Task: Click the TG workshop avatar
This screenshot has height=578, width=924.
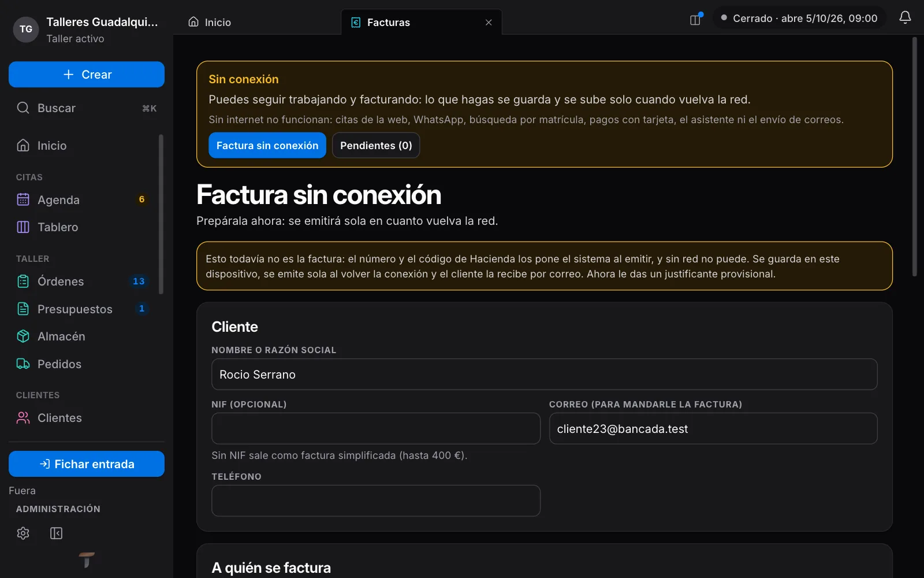Action: [x=26, y=29]
